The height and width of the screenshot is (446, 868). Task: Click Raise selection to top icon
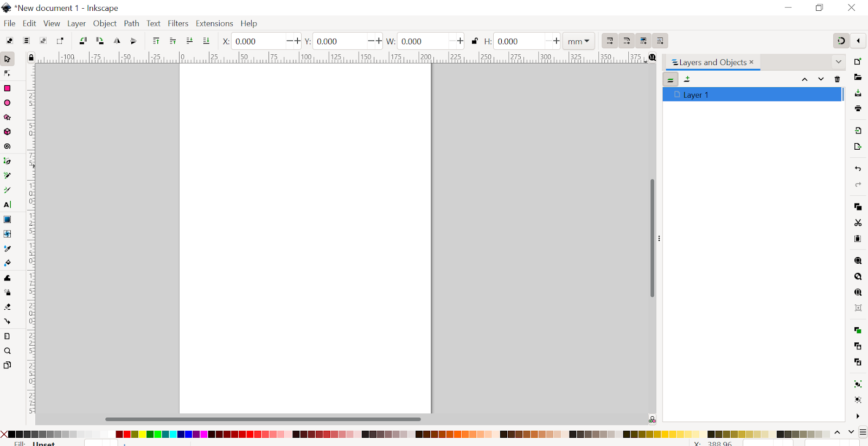point(156,41)
